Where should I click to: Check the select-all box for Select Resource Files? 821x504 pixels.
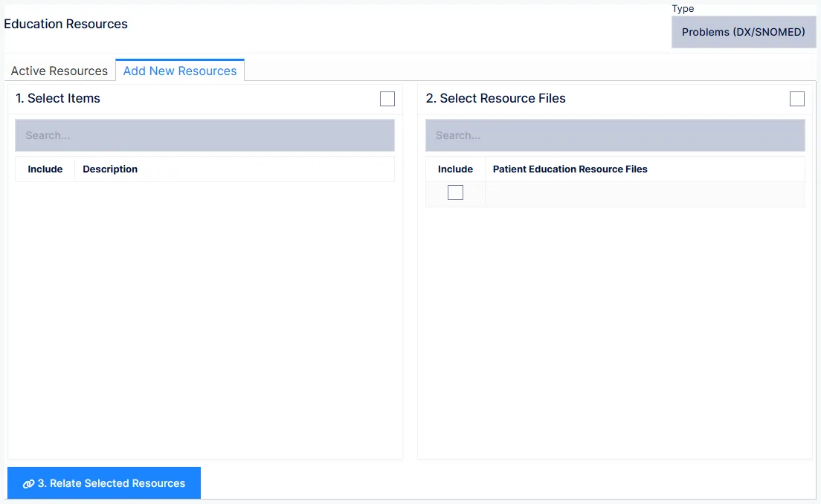(x=797, y=99)
